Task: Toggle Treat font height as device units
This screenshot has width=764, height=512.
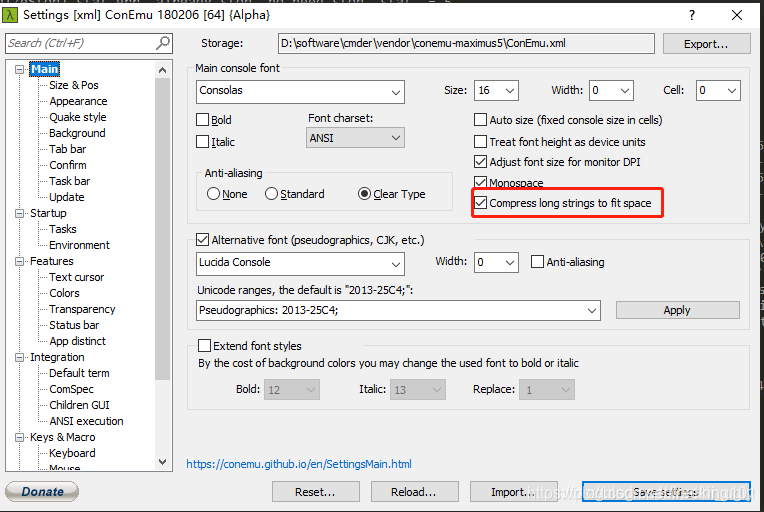Action: (x=480, y=142)
